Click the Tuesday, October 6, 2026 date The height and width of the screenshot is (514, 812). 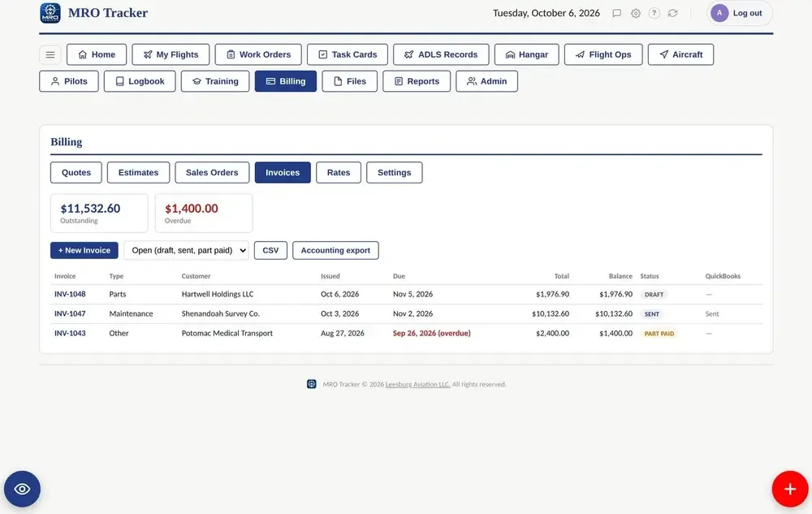pyautogui.click(x=546, y=13)
